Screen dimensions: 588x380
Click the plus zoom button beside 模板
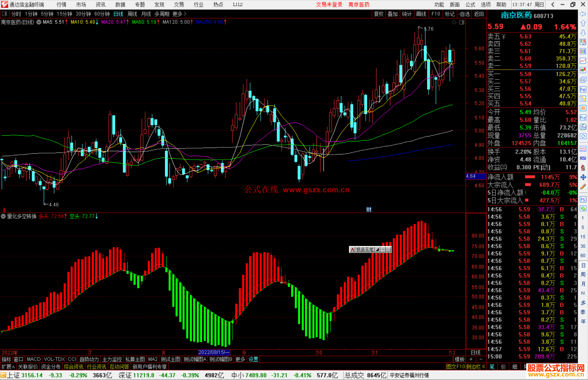(x=471, y=359)
